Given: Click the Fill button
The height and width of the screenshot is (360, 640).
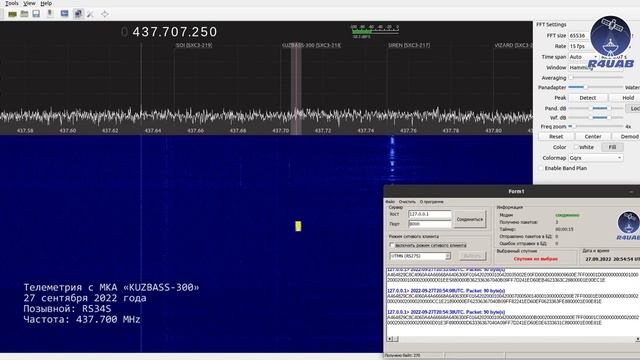Looking at the screenshot, I should [x=612, y=147].
